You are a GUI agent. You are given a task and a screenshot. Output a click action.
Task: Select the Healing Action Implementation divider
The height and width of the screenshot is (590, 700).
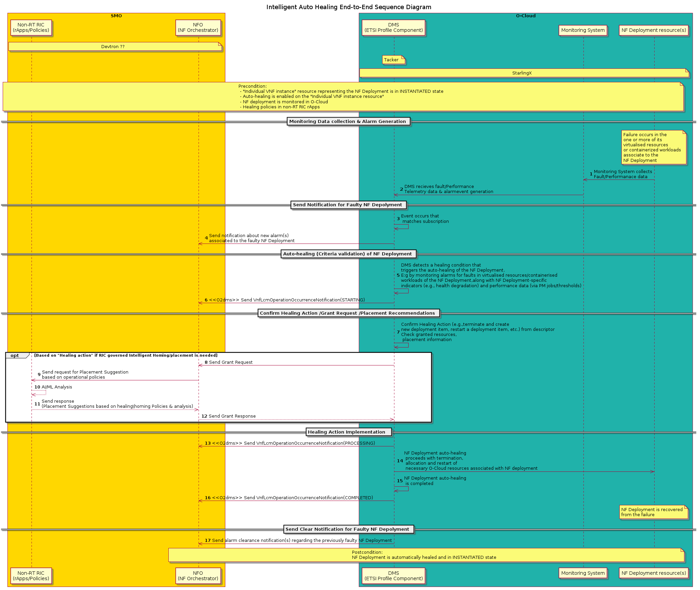pyautogui.click(x=348, y=432)
